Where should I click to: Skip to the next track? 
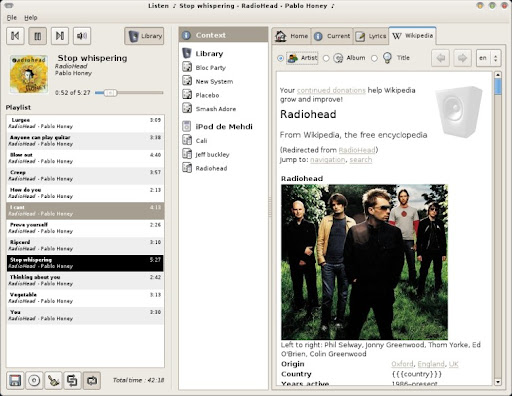coord(60,36)
